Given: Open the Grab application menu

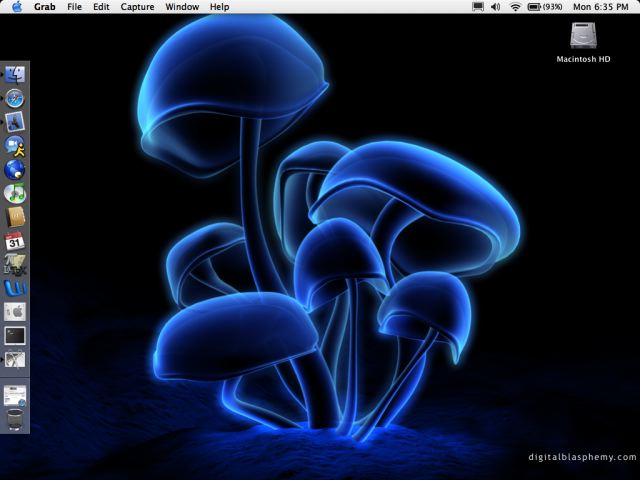Looking at the screenshot, I should (44, 7).
